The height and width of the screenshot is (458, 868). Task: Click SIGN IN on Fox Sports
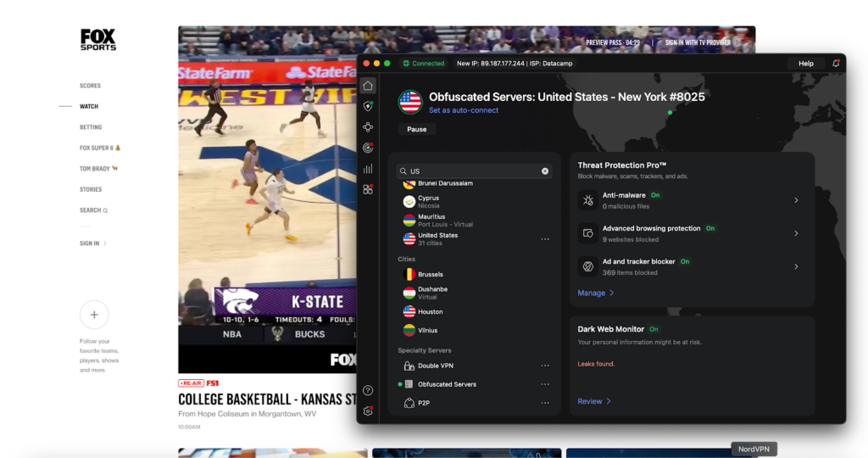93,243
